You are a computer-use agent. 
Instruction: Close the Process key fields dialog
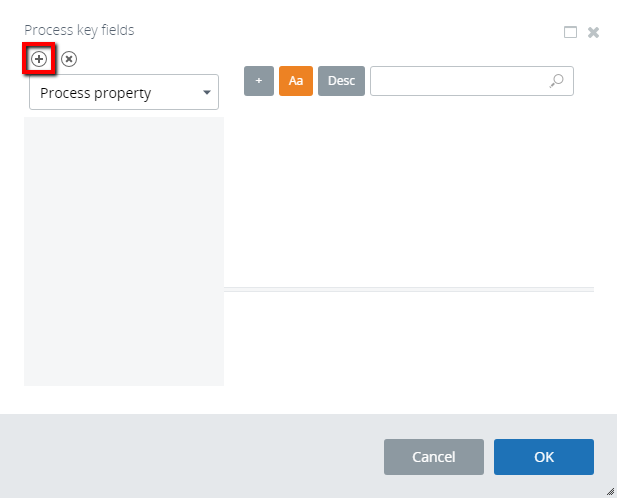coord(593,32)
